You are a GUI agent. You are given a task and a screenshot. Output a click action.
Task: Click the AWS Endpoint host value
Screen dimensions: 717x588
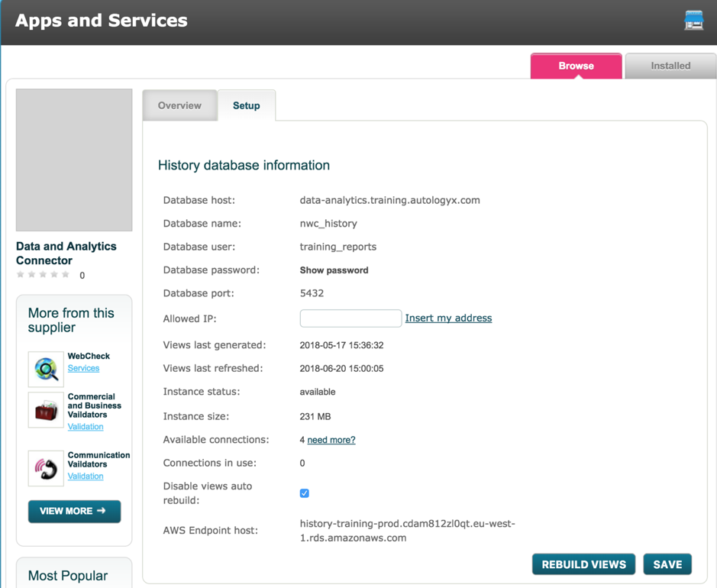[408, 531]
